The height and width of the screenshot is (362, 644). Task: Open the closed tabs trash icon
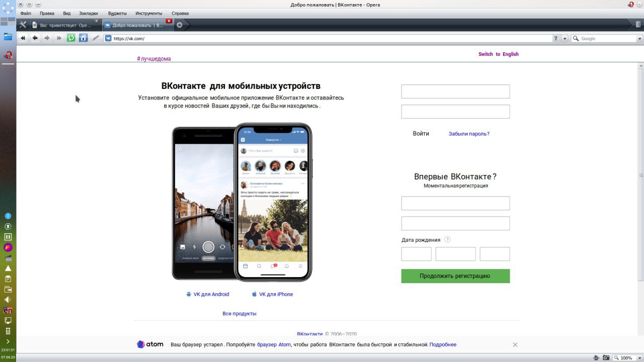tap(638, 24)
